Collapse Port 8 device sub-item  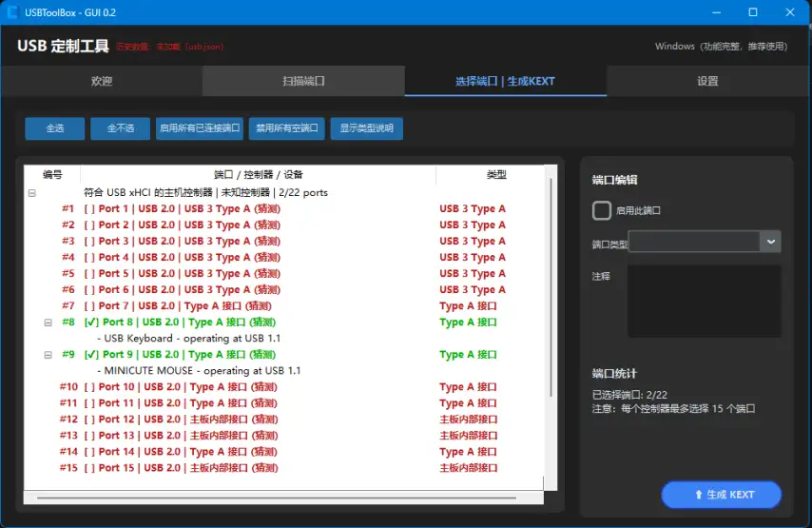coord(48,323)
